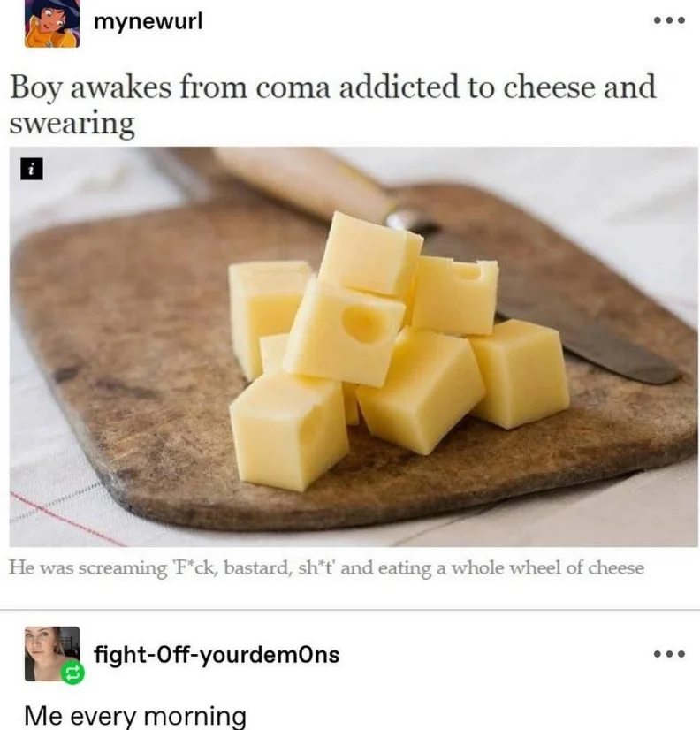Click the black 'i' info icon on the photo

pyautogui.click(x=31, y=169)
